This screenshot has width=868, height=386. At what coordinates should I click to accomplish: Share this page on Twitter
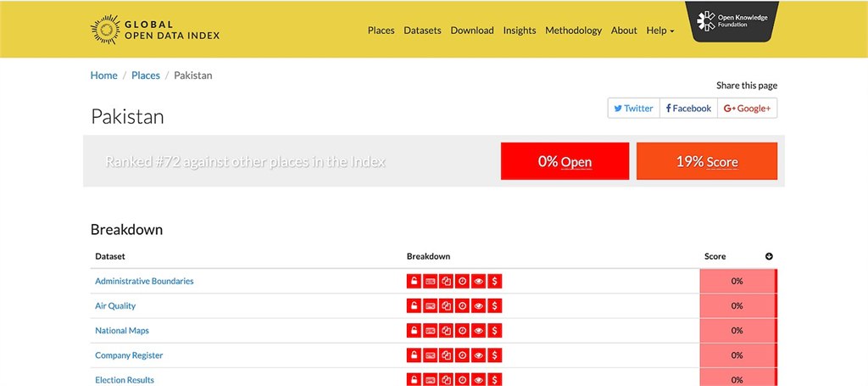click(633, 109)
